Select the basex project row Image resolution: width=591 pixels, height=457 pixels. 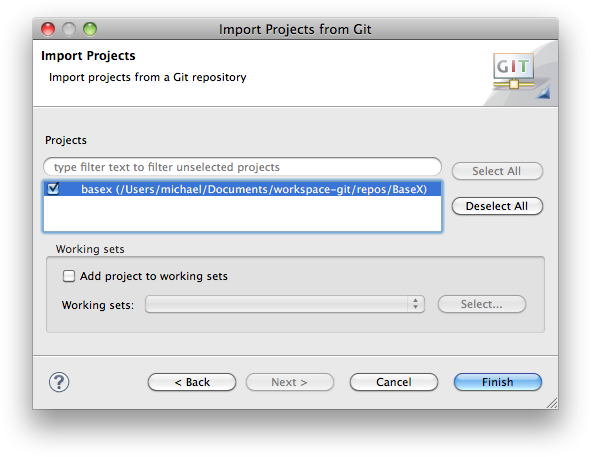coord(242,189)
